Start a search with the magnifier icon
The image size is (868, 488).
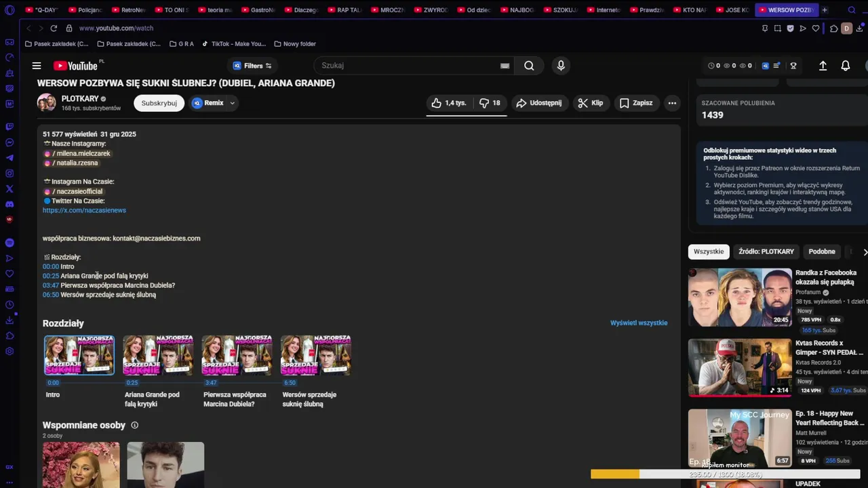[529, 66]
